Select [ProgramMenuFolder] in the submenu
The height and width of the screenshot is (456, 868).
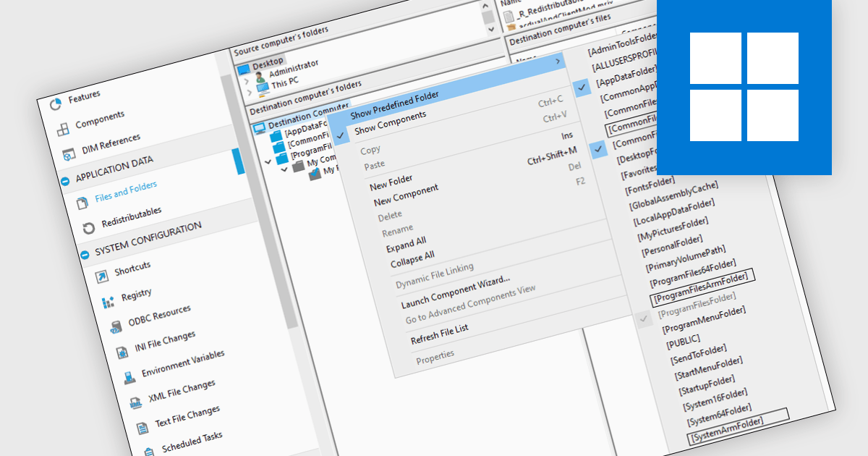click(704, 321)
